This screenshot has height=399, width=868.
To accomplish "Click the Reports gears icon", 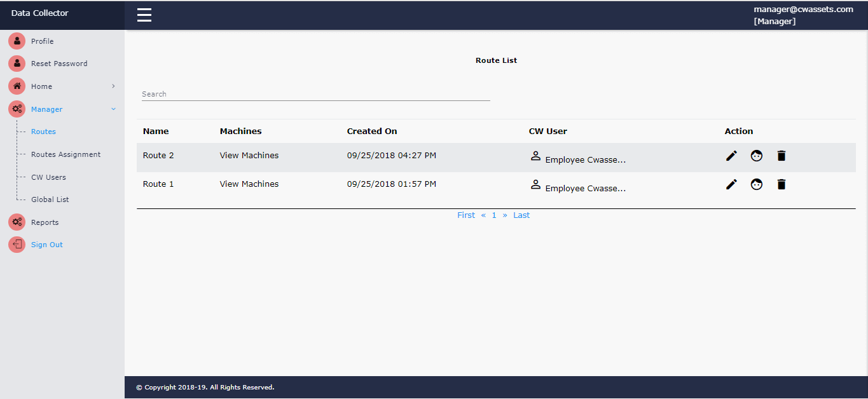I will coord(17,222).
